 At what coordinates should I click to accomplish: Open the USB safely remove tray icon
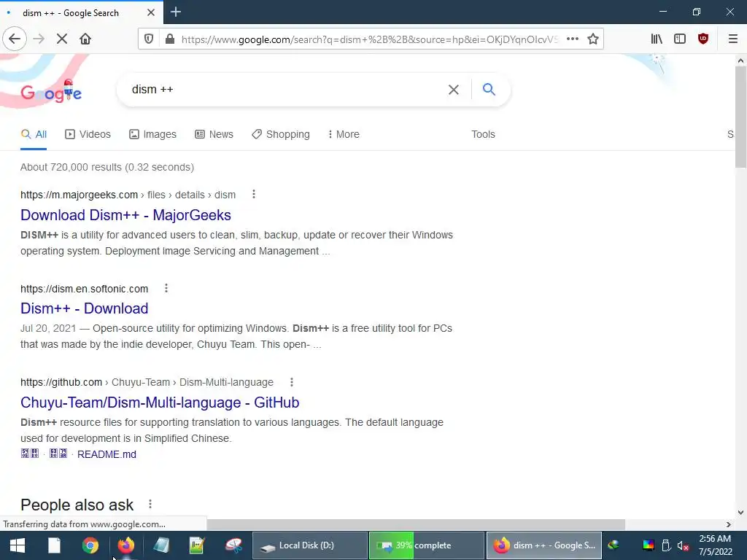tap(667, 545)
